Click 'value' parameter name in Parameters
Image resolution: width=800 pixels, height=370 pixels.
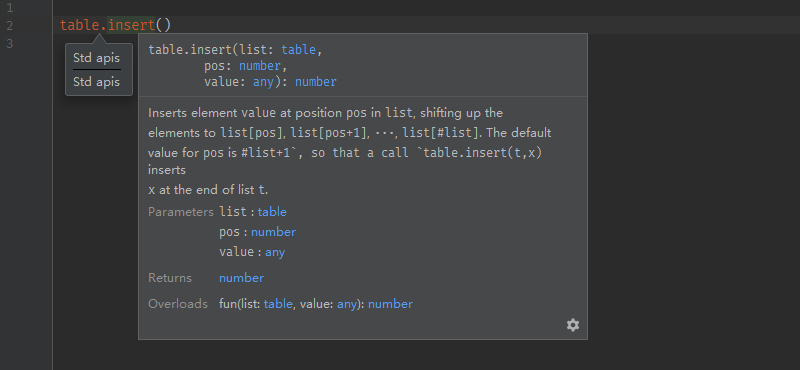(236, 252)
